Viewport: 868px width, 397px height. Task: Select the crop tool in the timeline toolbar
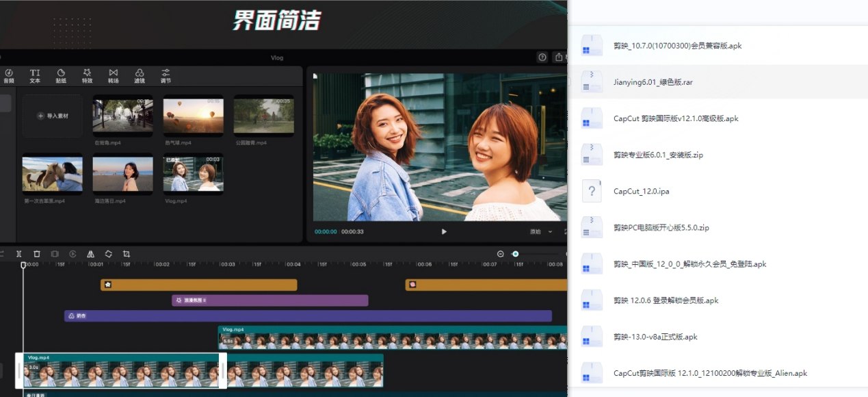point(127,254)
